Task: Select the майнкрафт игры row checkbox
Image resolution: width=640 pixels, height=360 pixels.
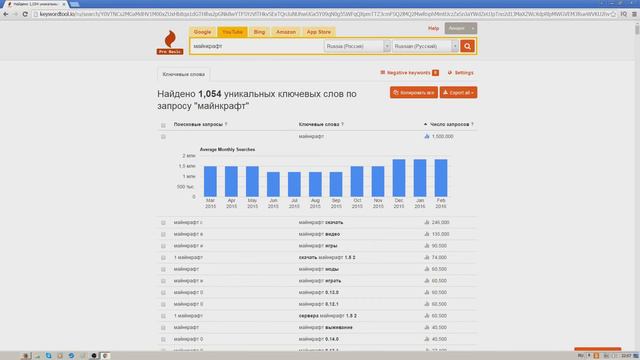Action: coord(163,246)
